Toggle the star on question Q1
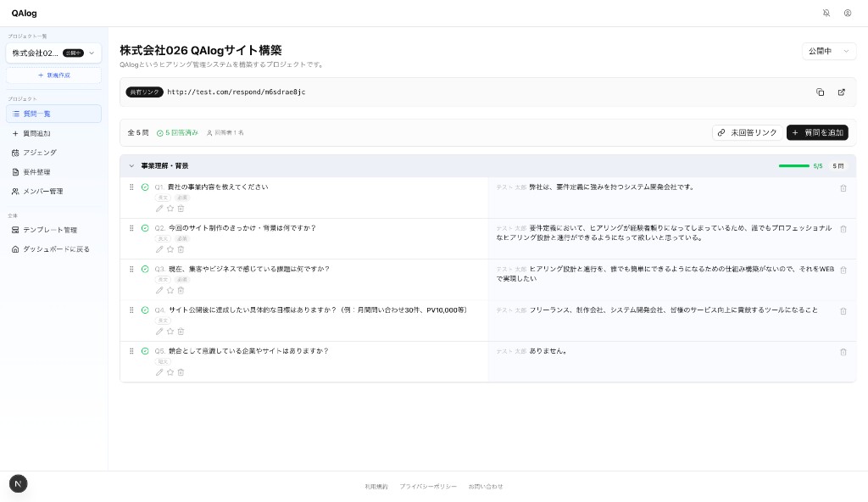Screen dimensions: 868x502 pos(170,209)
